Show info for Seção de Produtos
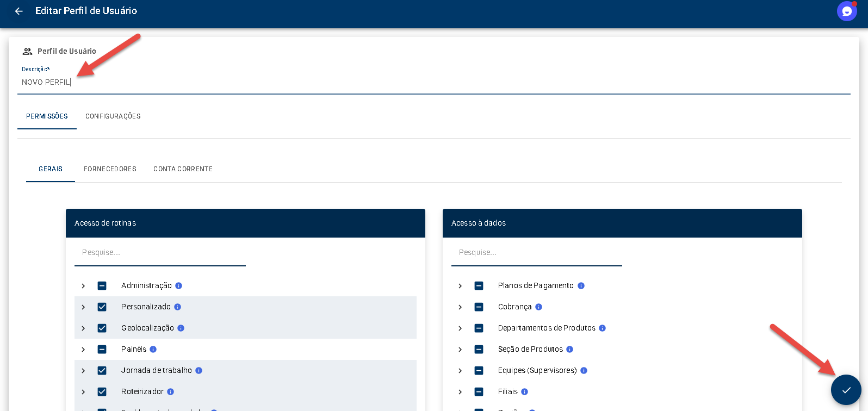 pos(569,349)
